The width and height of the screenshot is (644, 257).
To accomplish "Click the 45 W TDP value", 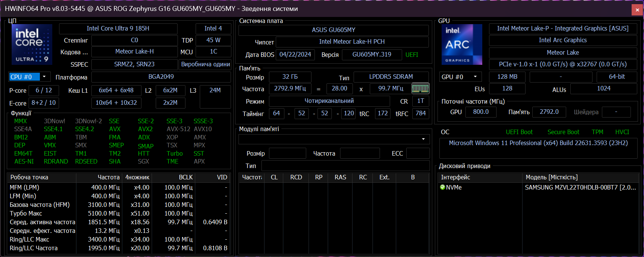I will [x=213, y=40].
